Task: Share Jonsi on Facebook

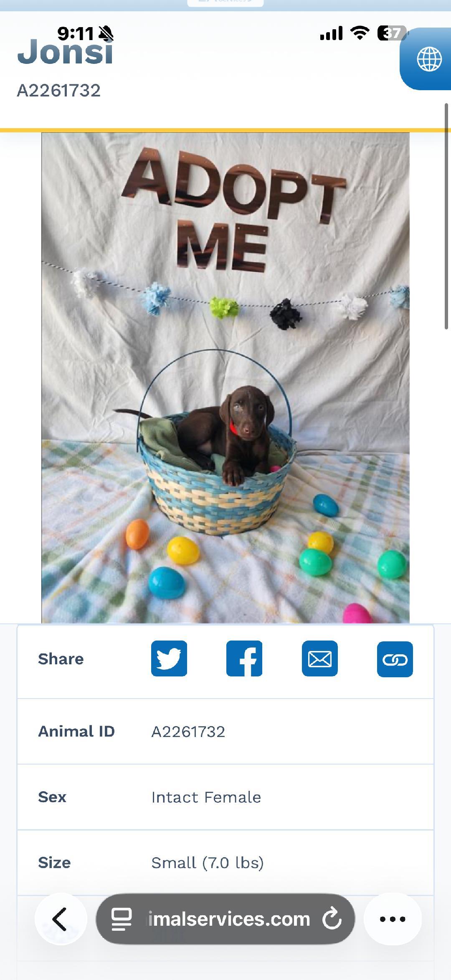Action: coord(244,658)
